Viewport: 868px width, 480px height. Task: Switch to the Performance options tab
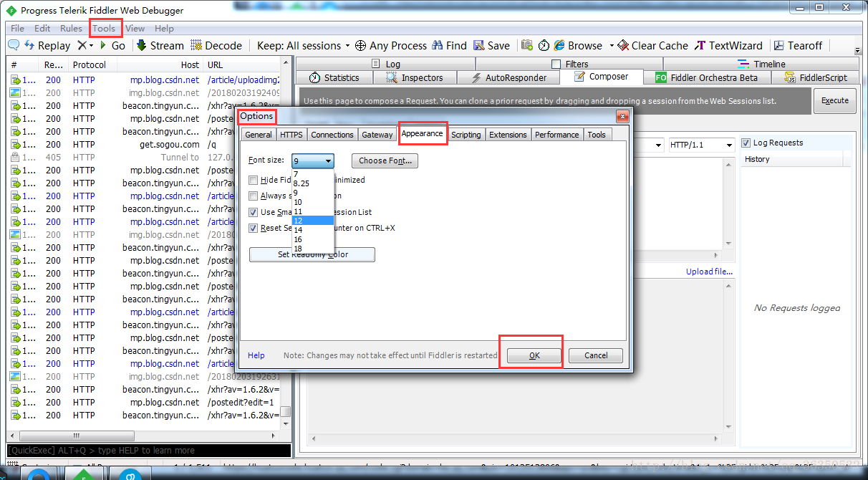(557, 135)
